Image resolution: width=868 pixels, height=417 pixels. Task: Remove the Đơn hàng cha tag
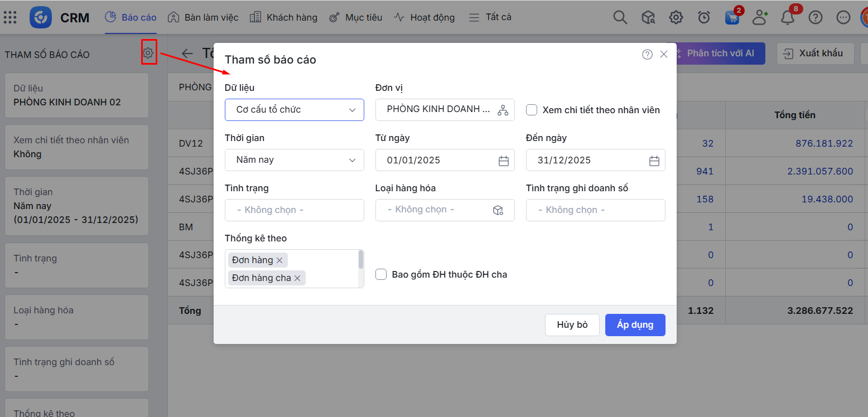pos(297,278)
